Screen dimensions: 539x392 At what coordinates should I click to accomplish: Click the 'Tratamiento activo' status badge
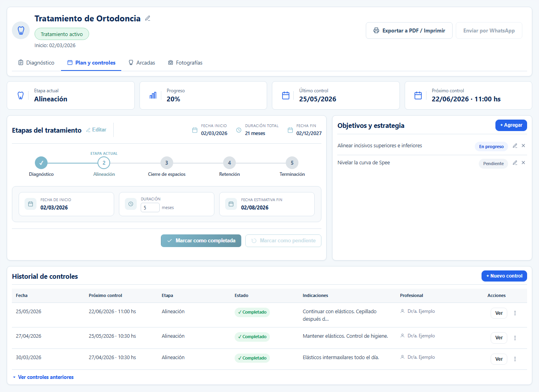(x=62, y=34)
